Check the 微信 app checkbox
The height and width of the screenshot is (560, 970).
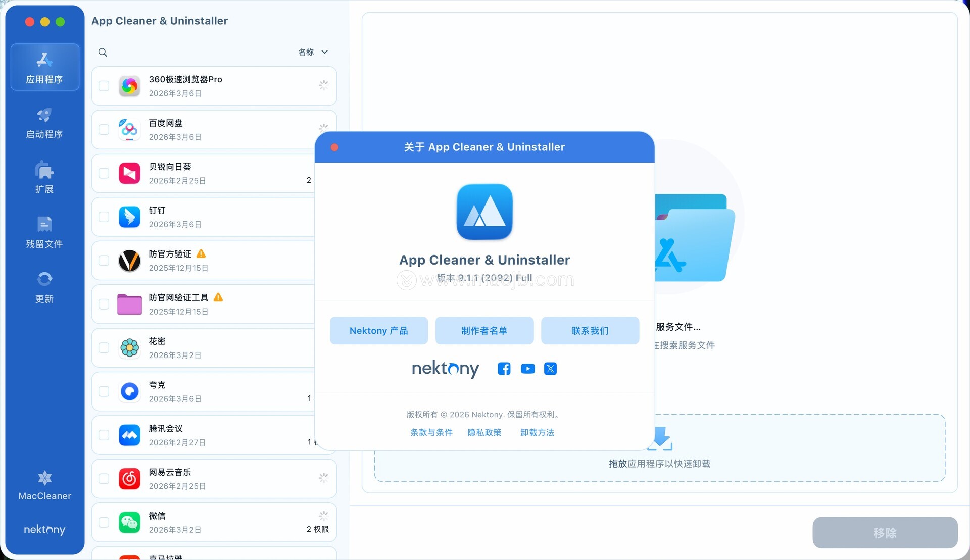click(x=104, y=522)
